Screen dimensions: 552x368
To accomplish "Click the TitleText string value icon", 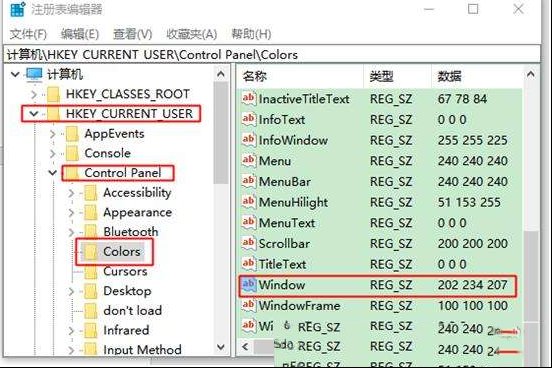I will pos(248,264).
